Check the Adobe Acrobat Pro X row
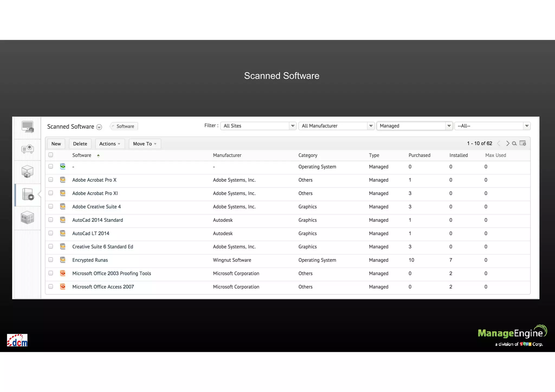This screenshot has width=555, height=392. click(51, 180)
